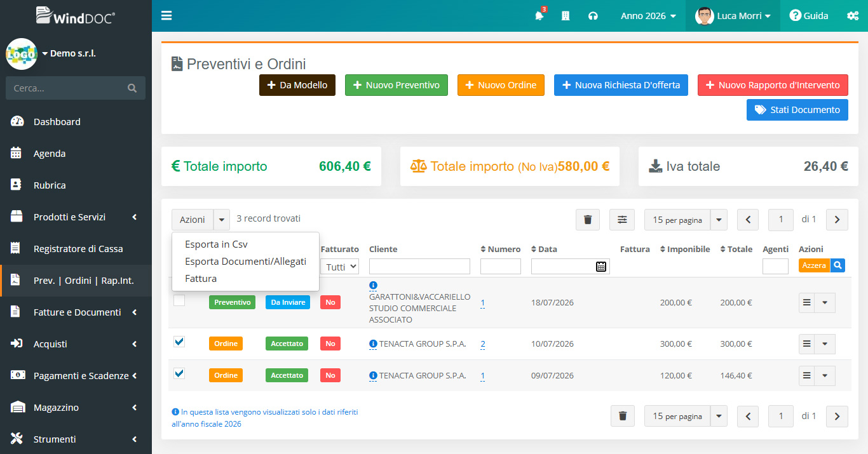
Task: Open the Demo s.r.l. company switcher
Action: [x=69, y=54]
